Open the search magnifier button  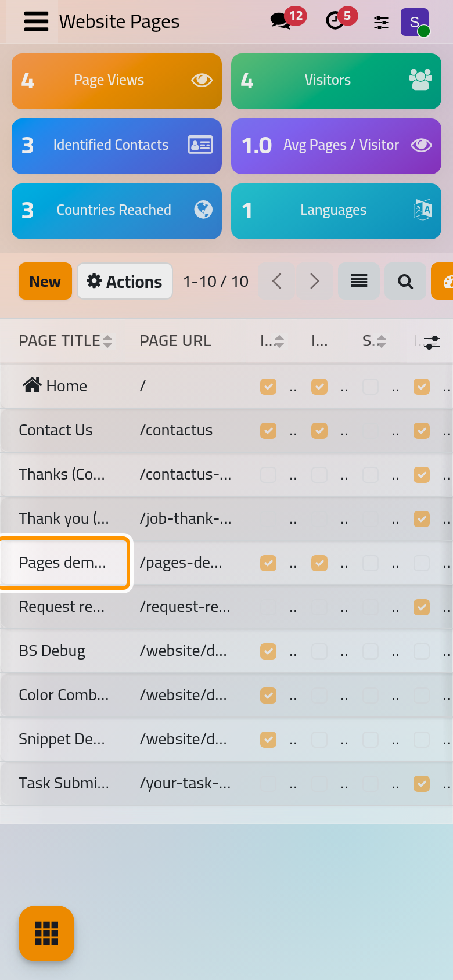point(405,281)
